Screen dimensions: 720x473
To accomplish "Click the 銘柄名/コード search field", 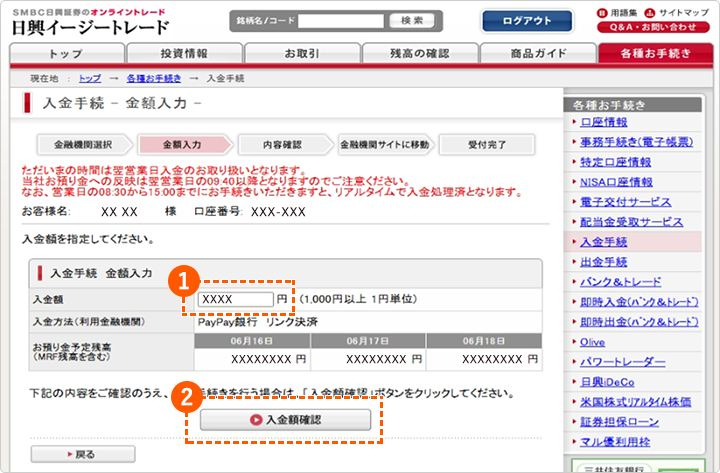I will [341, 21].
